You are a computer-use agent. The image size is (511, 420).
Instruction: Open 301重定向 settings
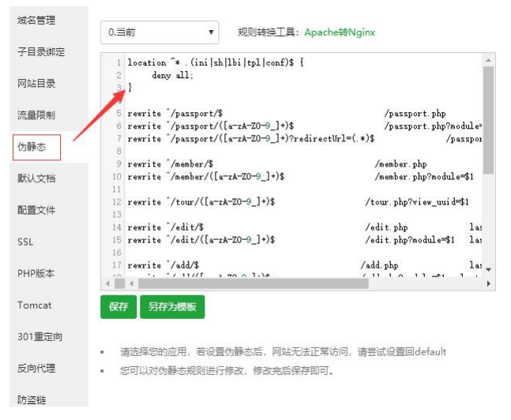[x=39, y=336]
